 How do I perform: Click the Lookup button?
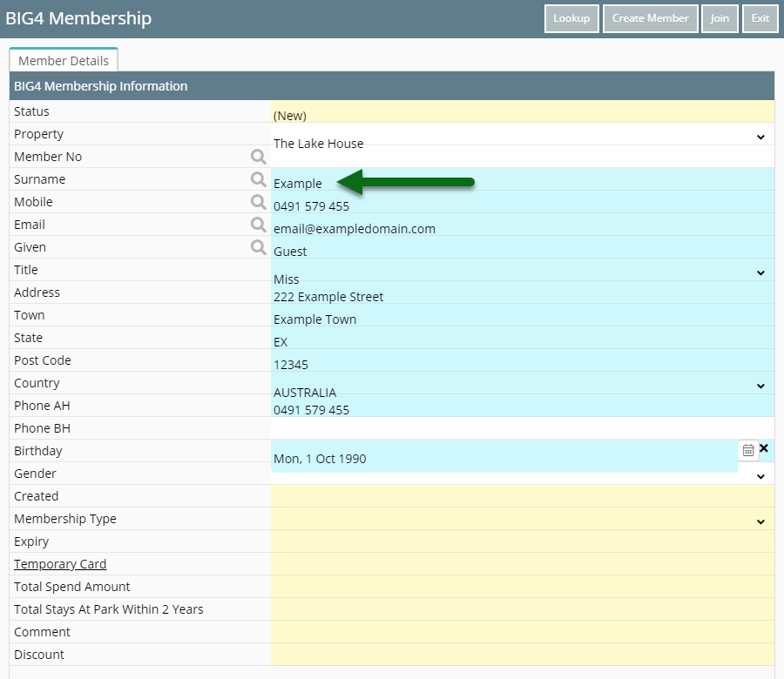(571, 18)
